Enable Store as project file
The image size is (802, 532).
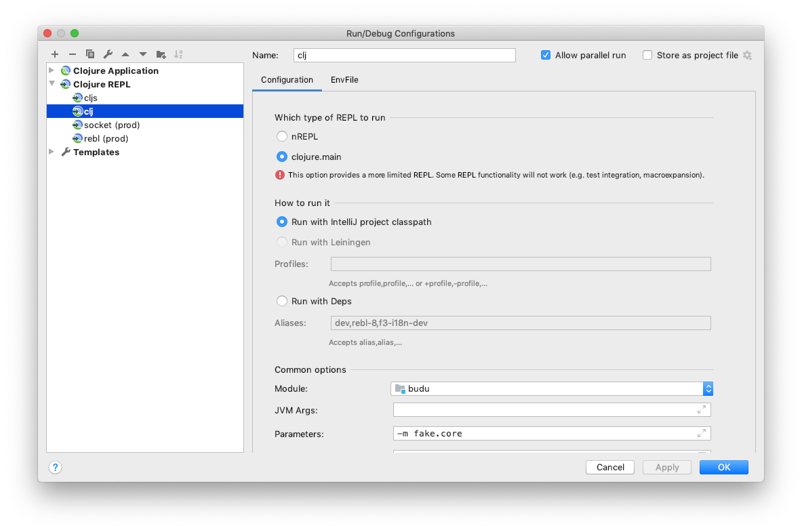pyautogui.click(x=647, y=55)
